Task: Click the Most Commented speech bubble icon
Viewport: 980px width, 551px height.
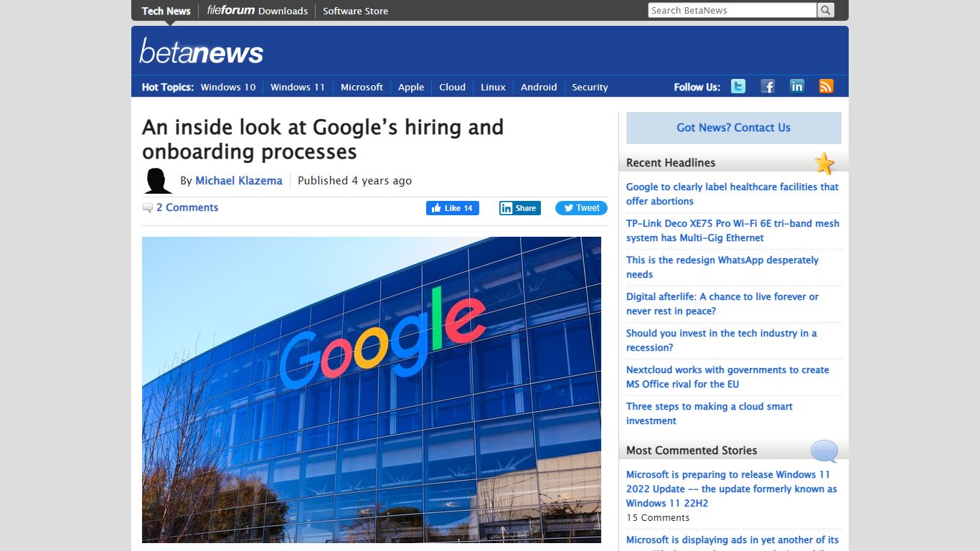Action: [824, 451]
